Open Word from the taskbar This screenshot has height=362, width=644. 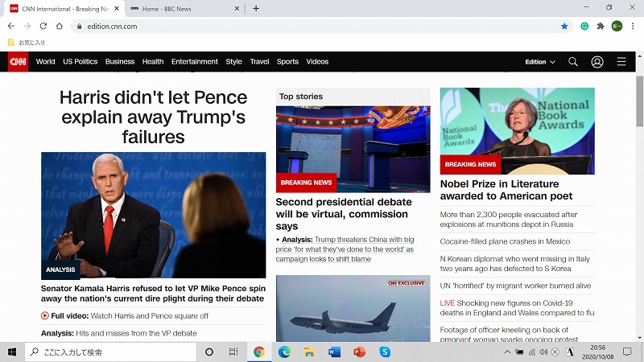334,352
